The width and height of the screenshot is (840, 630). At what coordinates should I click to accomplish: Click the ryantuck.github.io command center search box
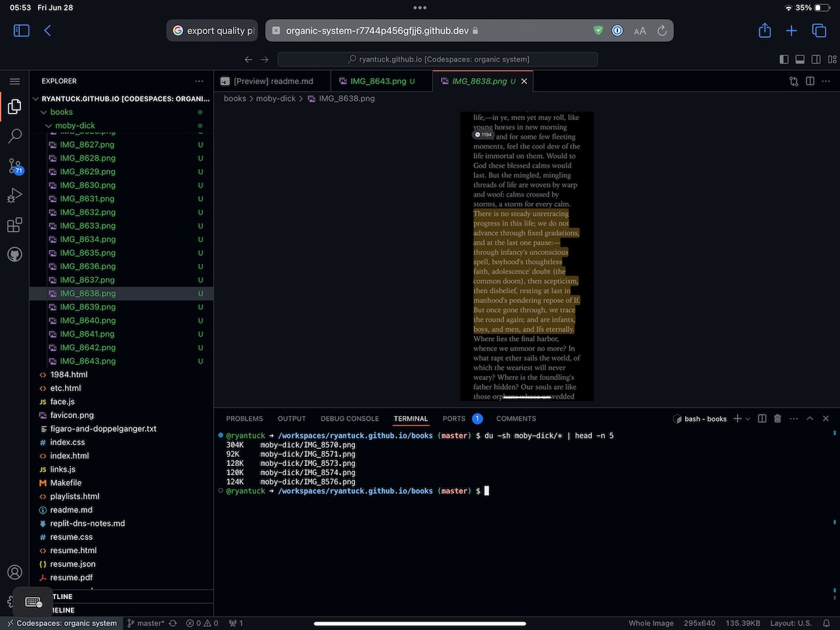pyautogui.click(x=438, y=59)
